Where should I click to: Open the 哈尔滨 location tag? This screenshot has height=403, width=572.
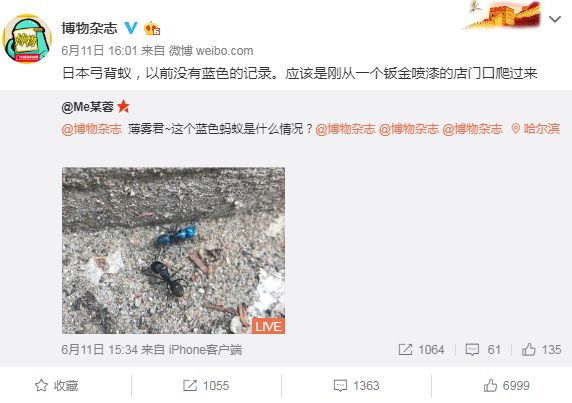536,129
